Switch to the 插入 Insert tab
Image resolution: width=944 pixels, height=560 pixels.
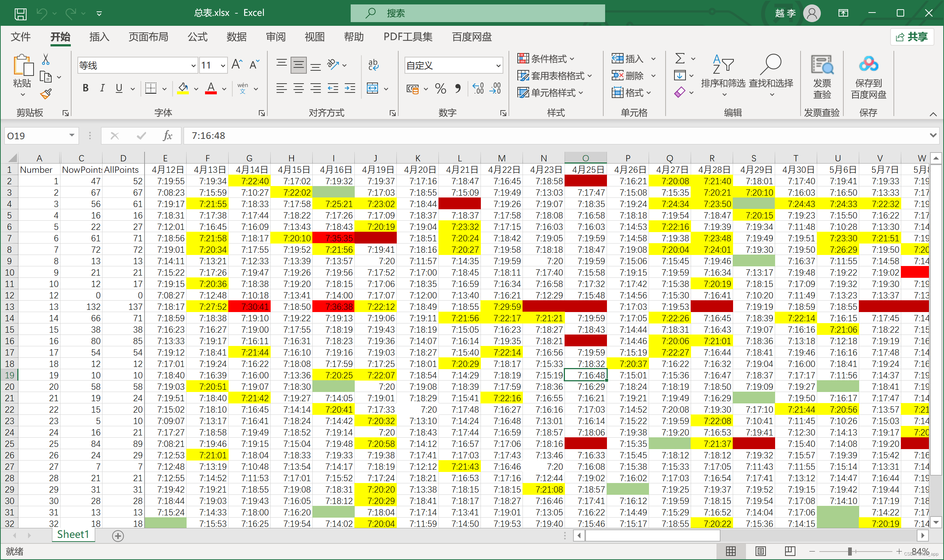tap(99, 37)
